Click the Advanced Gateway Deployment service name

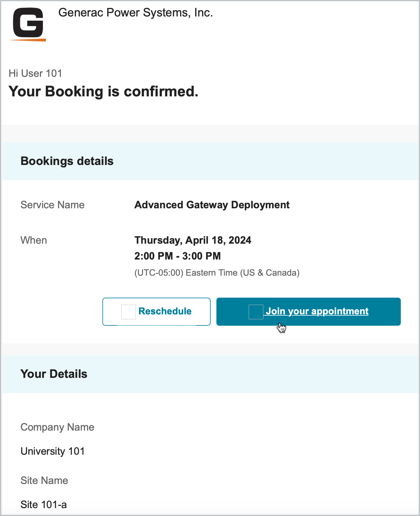pyautogui.click(x=212, y=205)
